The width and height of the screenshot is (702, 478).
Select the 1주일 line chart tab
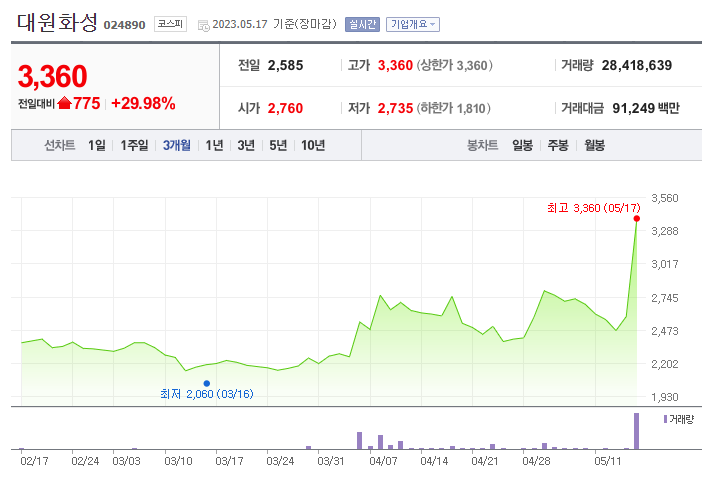tap(134, 145)
